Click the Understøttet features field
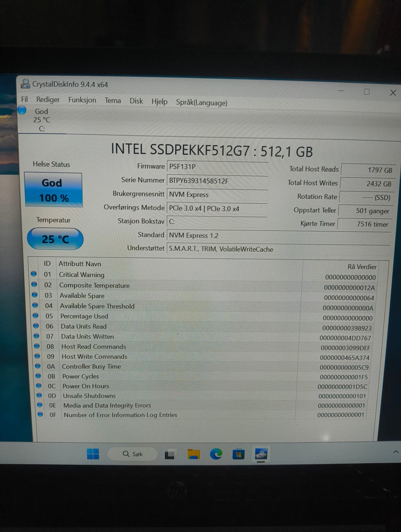401x532 pixels. point(279,249)
